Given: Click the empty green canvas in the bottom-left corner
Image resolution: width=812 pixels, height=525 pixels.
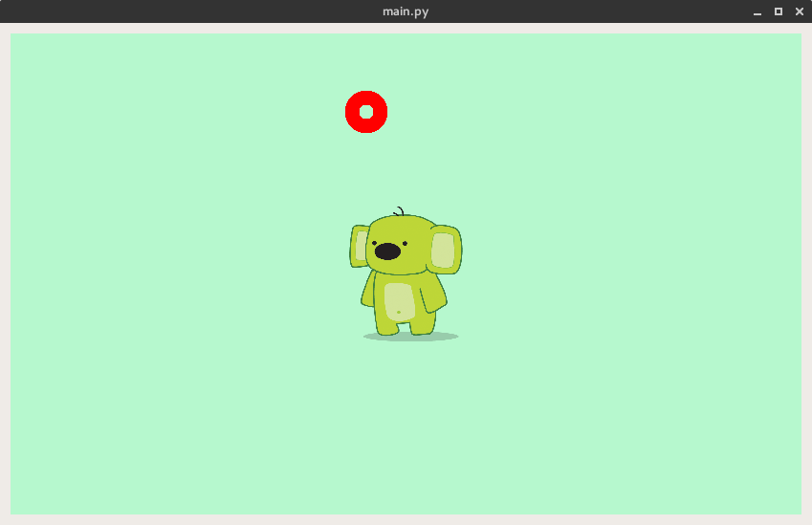Looking at the screenshot, I should pyautogui.click(x=57, y=478).
